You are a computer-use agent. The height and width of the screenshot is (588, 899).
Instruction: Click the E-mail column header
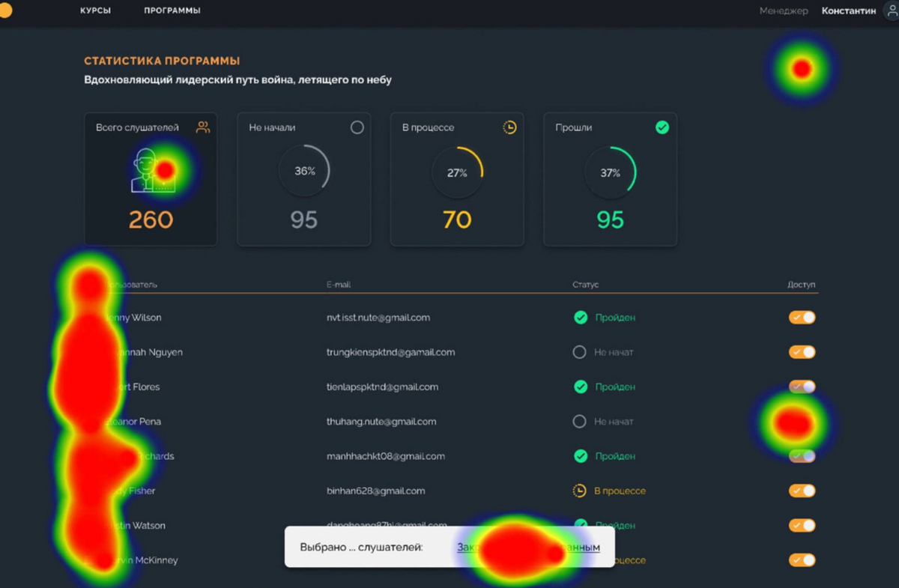(339, 285)
